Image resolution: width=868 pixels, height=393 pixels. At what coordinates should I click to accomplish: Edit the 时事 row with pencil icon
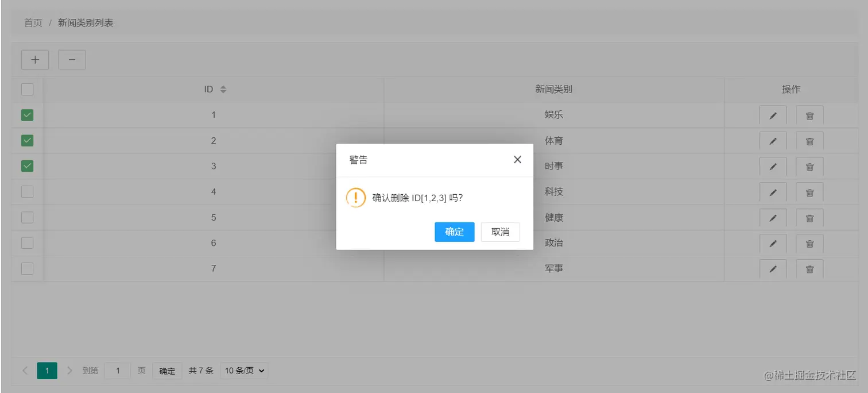[x=773, y=167]
